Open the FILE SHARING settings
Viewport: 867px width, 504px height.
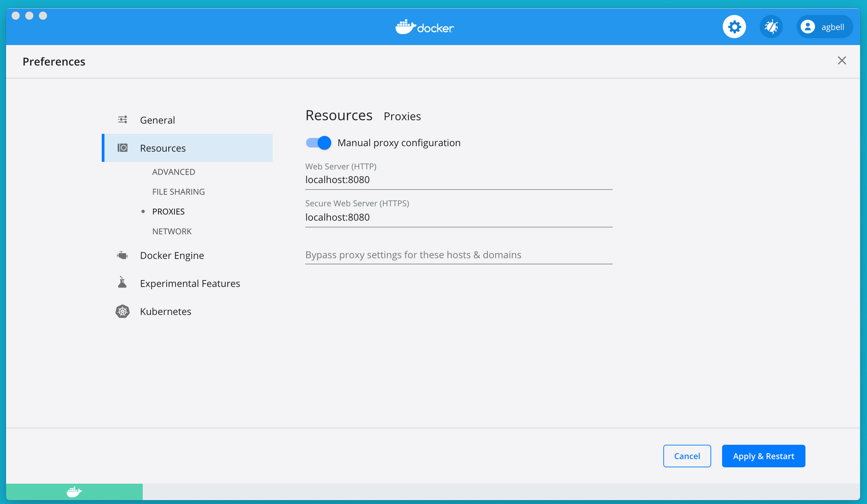[x=178, y=191]
